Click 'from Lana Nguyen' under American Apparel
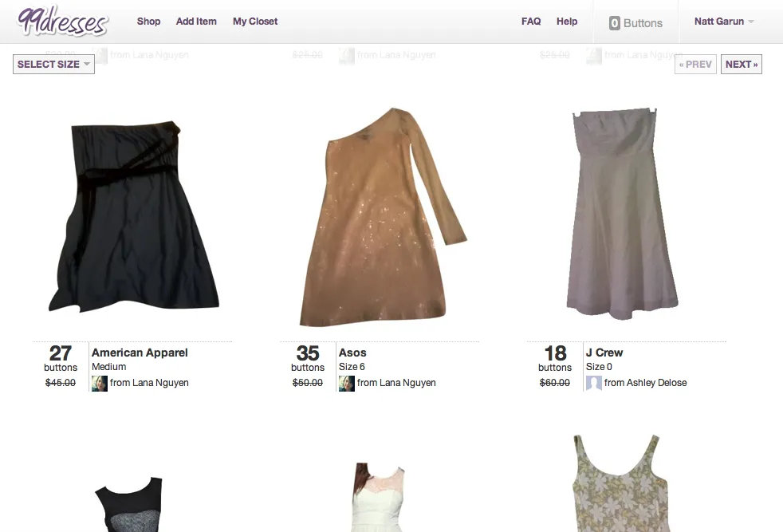Viewport: 783px width, 532px height. point(149,383)
